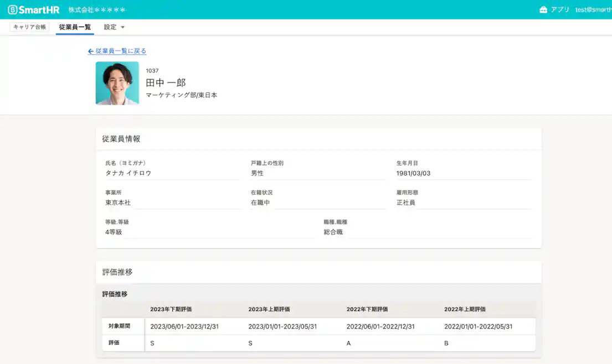This screenshot has height=364, width=612.
Task: Click the employee ID 1037 label
Action: coord(152,70)
